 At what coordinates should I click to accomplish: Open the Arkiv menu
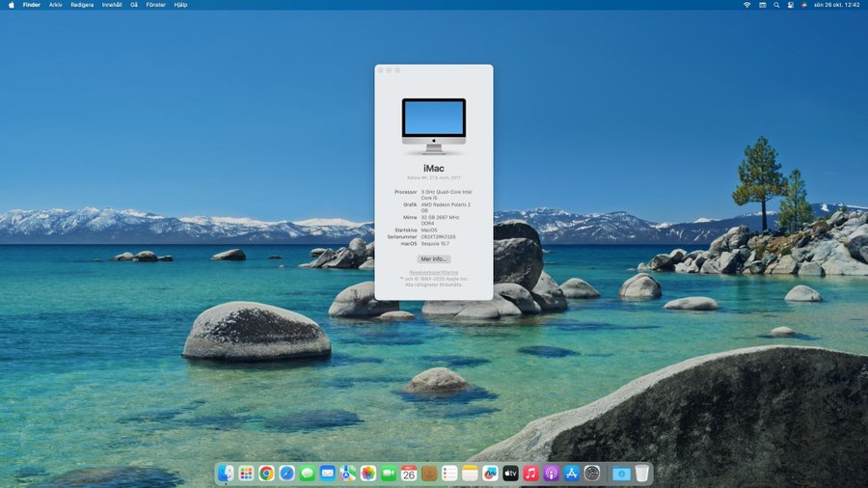(56, 5)
